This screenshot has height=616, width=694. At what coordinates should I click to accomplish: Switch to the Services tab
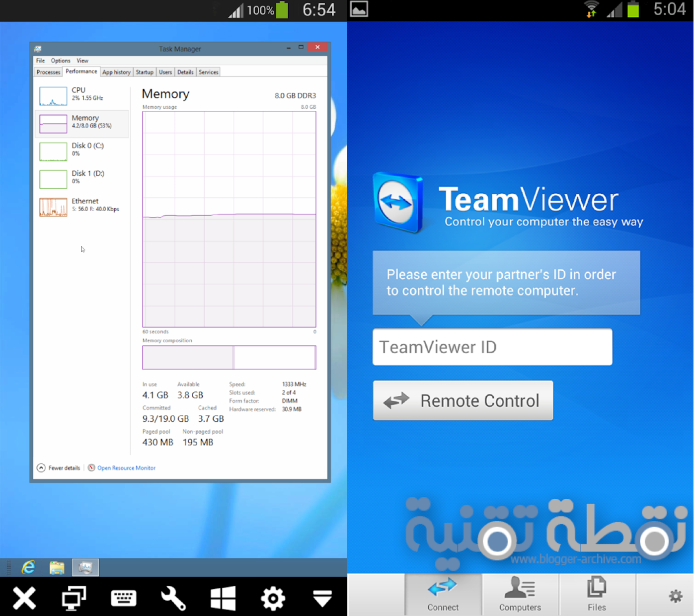click(x=208, y=72)
